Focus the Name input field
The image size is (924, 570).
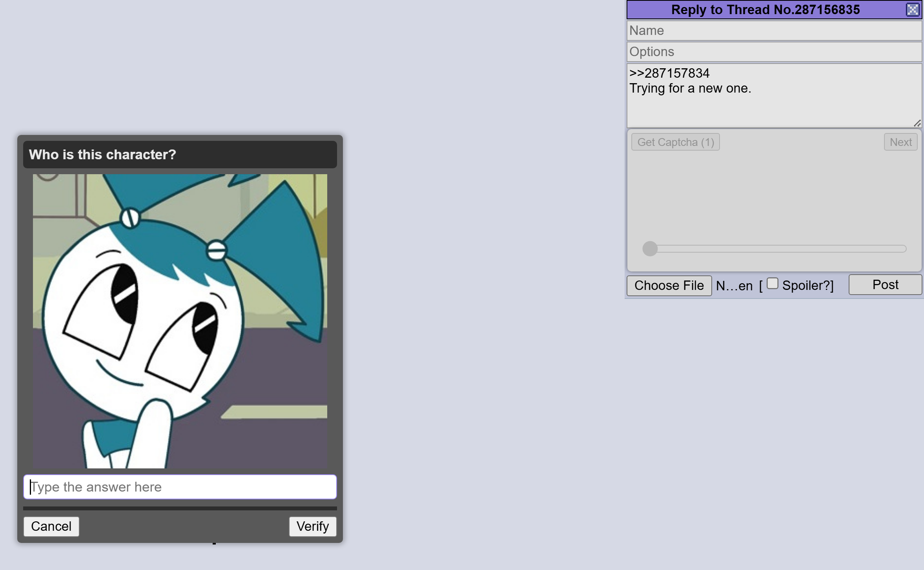pyautogui.click(x=774, y=31)
